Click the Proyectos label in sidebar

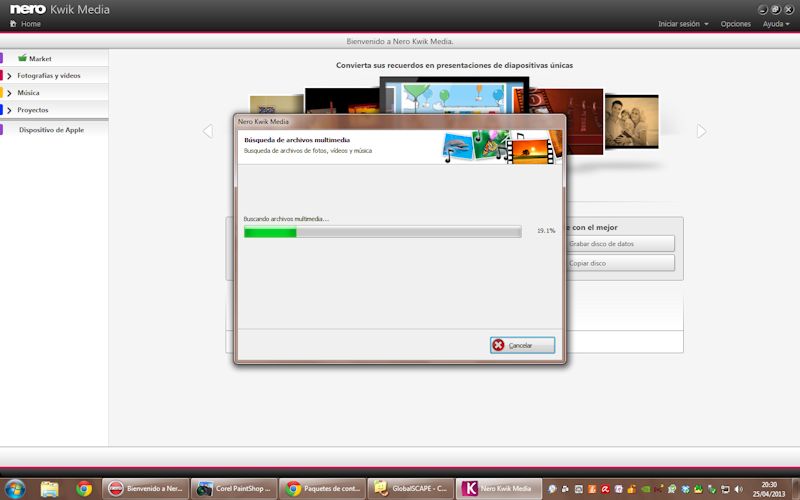click(x=33, y=110)
